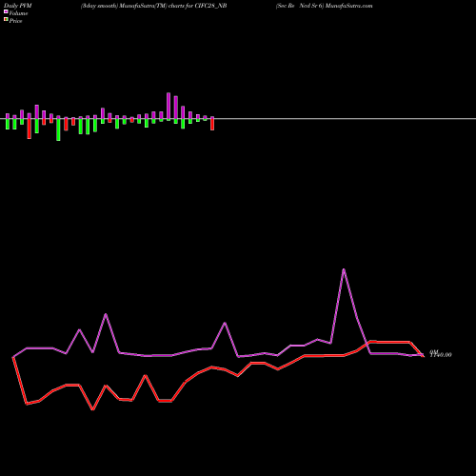476x476 pixels.
Task: Click the 'MunafaSutra.com' text in header
Action: click(348, 6)
